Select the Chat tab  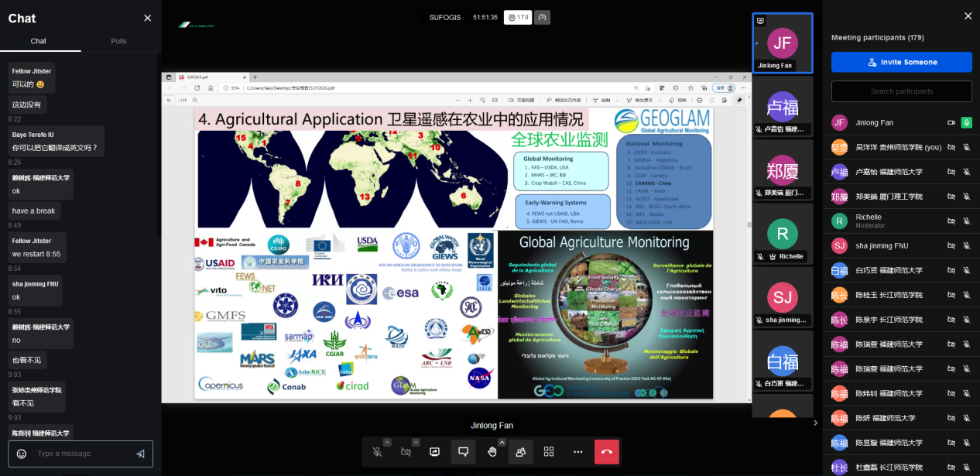[39, 41]
